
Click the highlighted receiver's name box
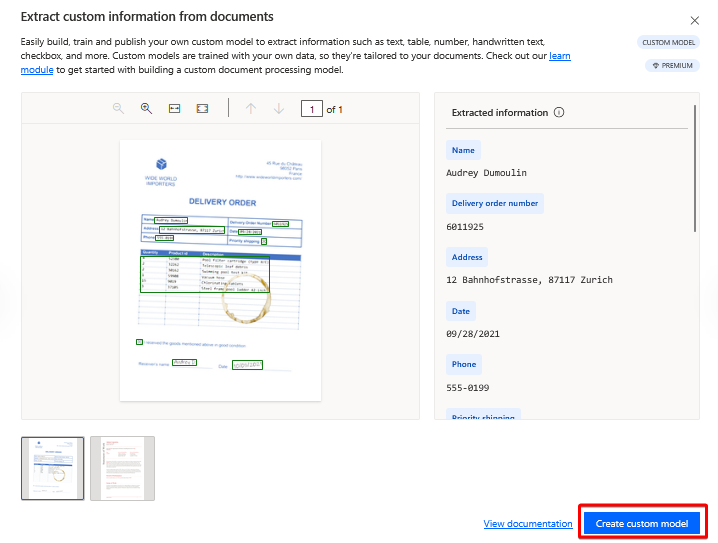184,362
